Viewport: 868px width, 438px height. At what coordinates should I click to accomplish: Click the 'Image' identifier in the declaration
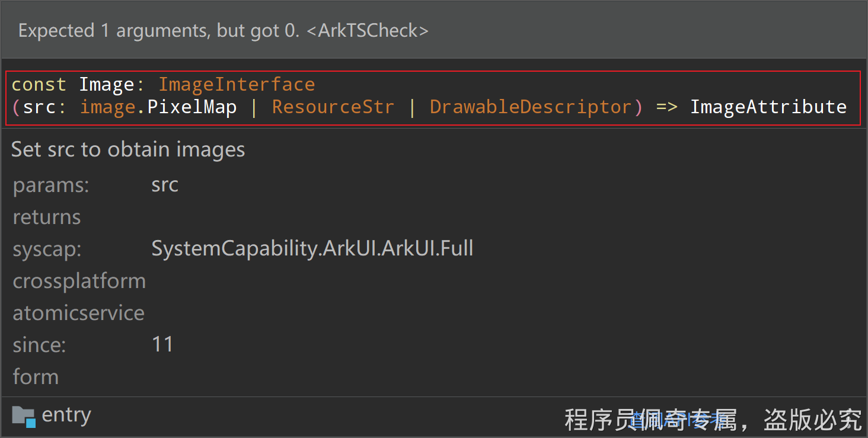[107, 84]
